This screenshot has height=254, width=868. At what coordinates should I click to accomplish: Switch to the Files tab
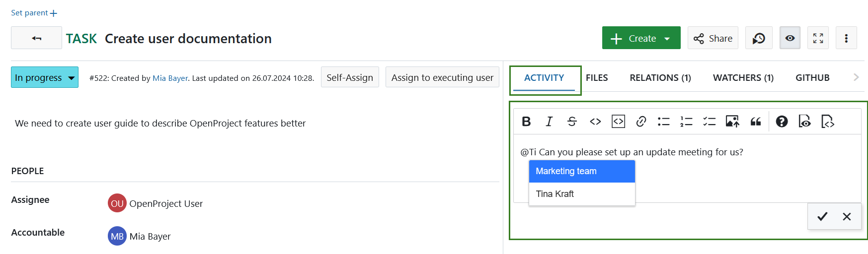(597, 78)
